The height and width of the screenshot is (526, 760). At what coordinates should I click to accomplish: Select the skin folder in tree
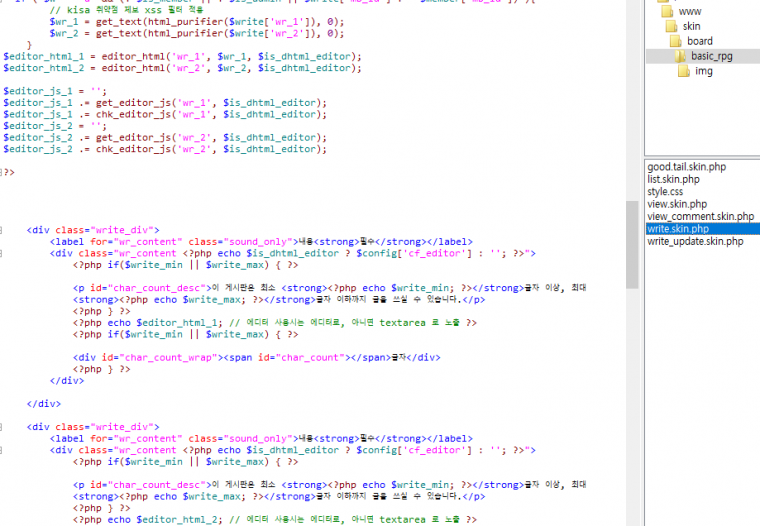click(x=691, y=26)
